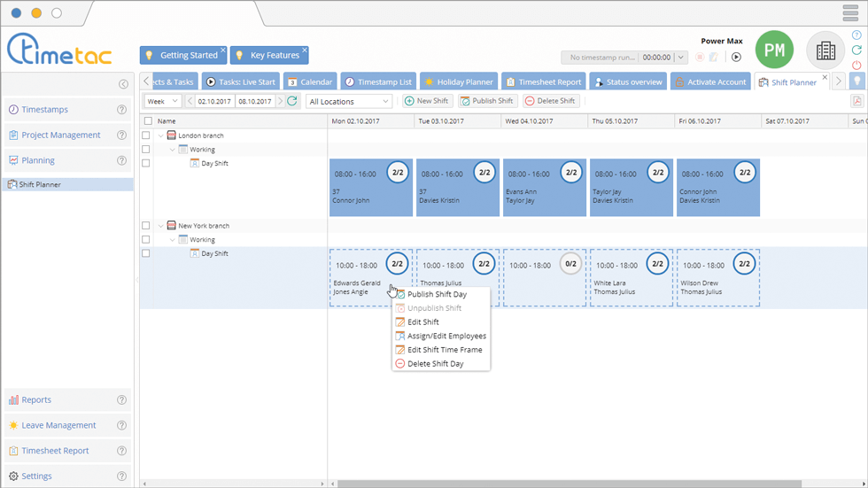Select Delete Shift Day menu entry
Image resolution: width=868 pixels, height=488 pixels.
(441, 363)
